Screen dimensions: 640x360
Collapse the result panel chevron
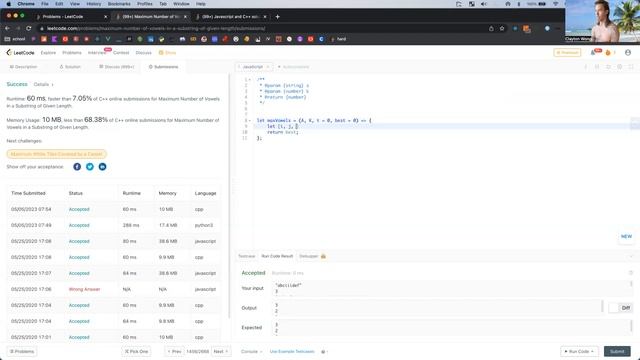631,256
